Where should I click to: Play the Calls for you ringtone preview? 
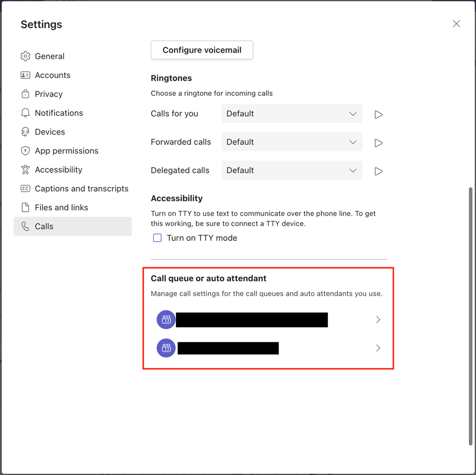tap(378, 114)
